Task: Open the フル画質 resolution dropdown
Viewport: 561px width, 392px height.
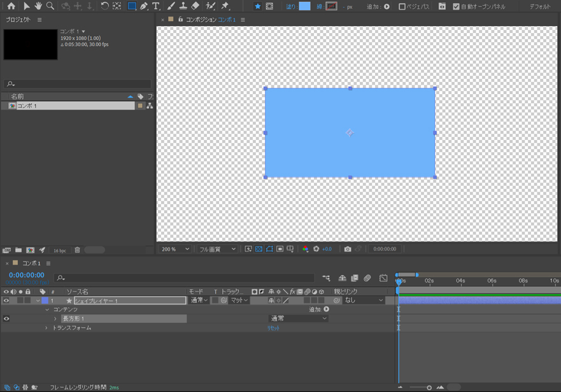Action: pos(217,249)
